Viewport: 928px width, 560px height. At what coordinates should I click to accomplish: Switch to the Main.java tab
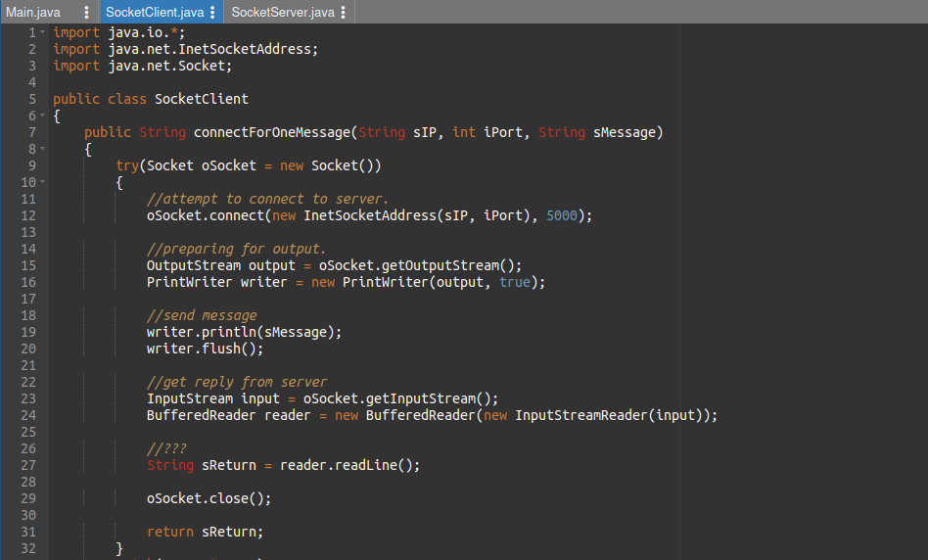point(34,12)
